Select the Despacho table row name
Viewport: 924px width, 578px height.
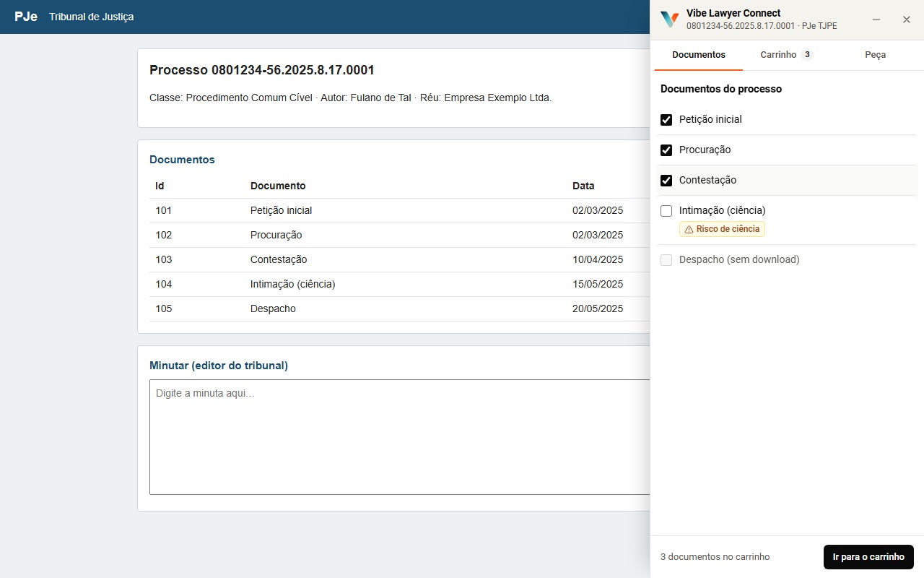(273, 309)
